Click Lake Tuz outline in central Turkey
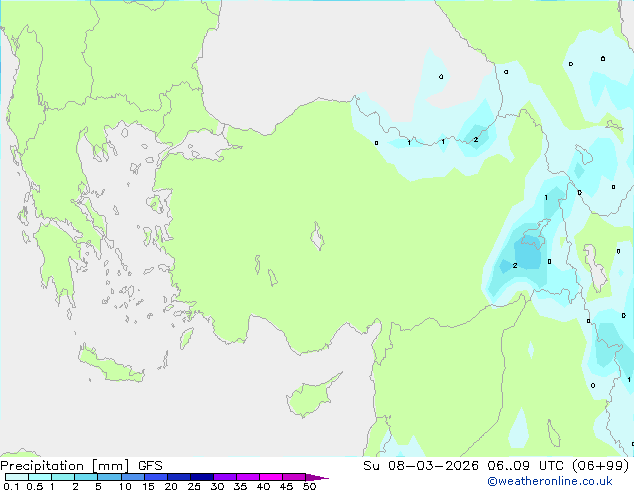634x490 pixels. tap(317, 236)
